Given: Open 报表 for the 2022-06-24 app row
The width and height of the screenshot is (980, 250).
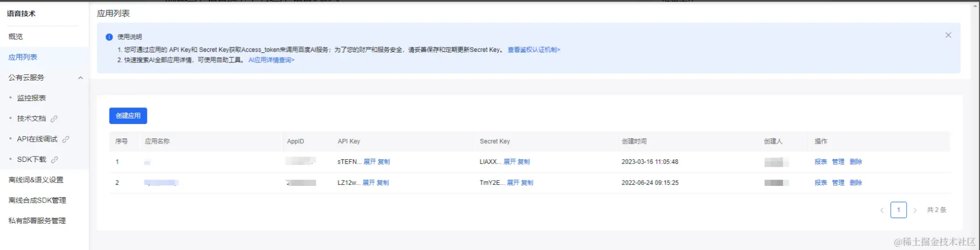Looking at the screenshot, I should [821, 183].
